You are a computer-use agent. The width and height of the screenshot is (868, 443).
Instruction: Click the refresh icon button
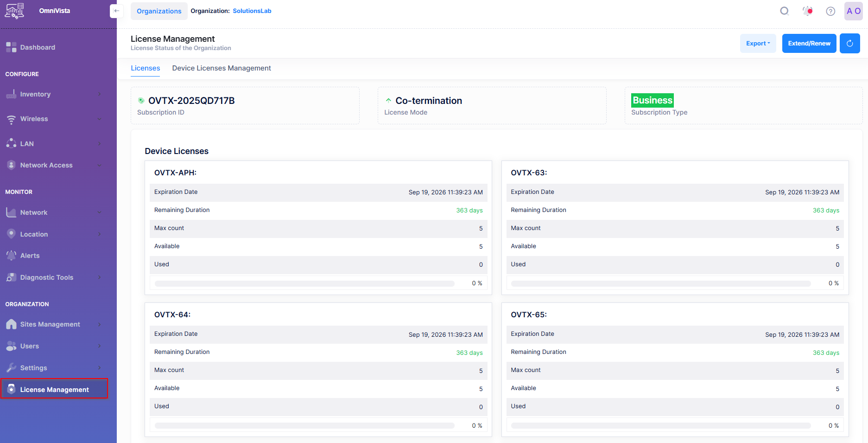(849, 44)
